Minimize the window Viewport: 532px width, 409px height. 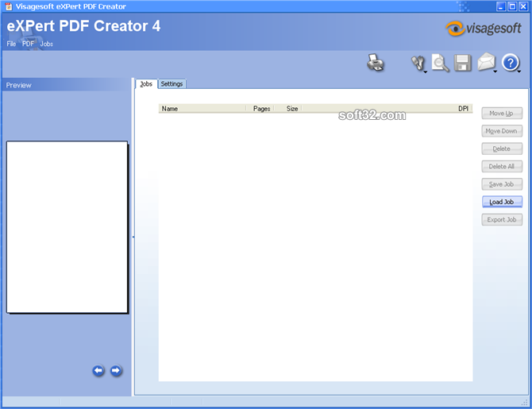[x=501, y=6]
